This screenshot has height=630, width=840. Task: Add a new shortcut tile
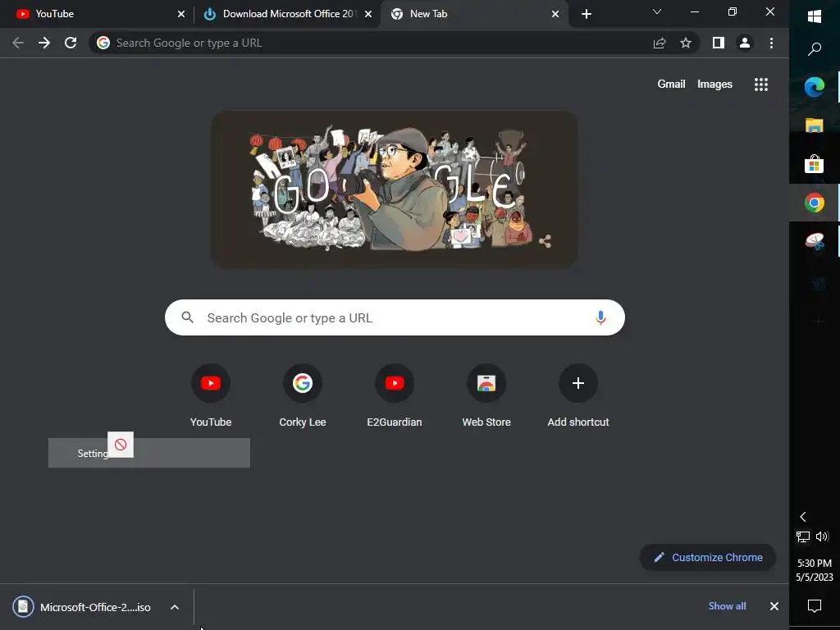click(x=578, y=396)
